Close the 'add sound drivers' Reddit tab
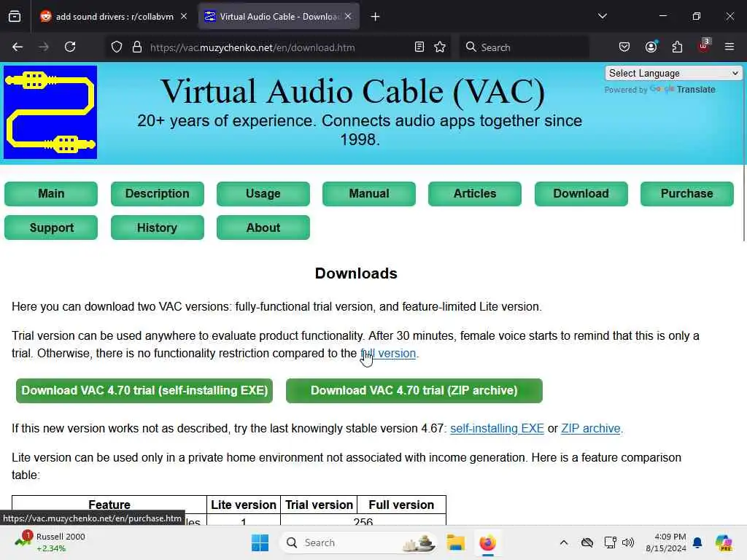The height and width of the screenshot is (560, 747). pos(184,16)
